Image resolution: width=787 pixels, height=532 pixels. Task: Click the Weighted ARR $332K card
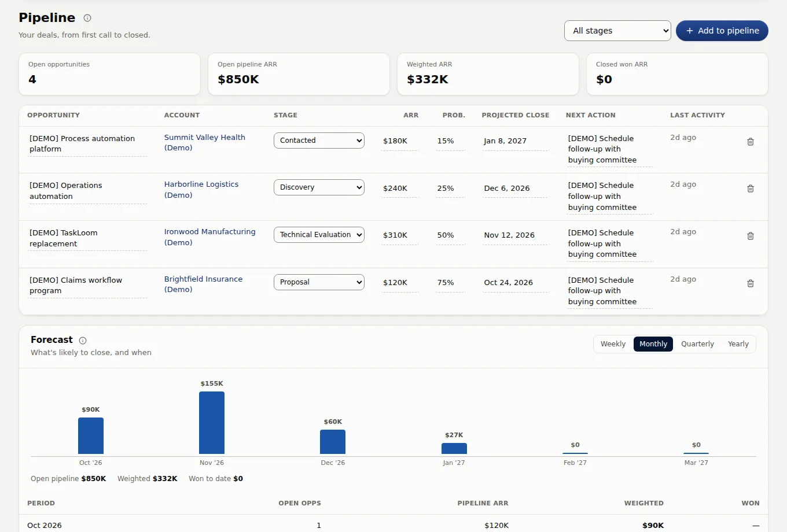[x=488, y=74]
